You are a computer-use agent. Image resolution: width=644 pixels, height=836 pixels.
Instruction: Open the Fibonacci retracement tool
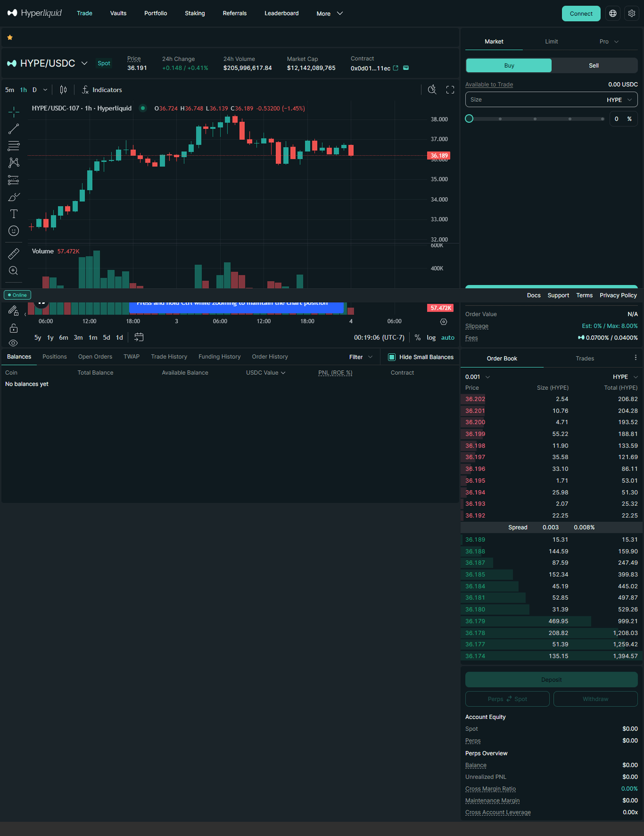(13, 146)
